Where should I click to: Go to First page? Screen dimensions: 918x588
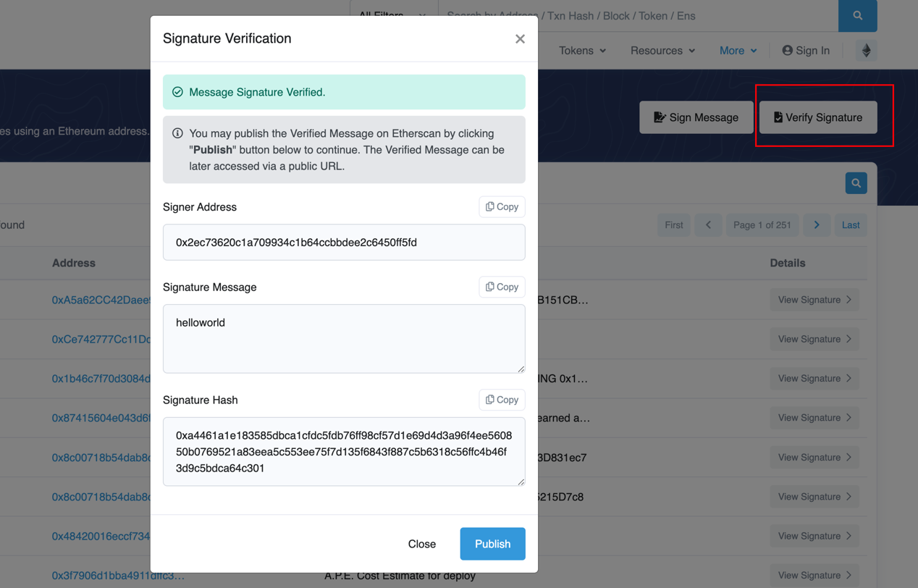pyautogui.click(x=674, y=225)
